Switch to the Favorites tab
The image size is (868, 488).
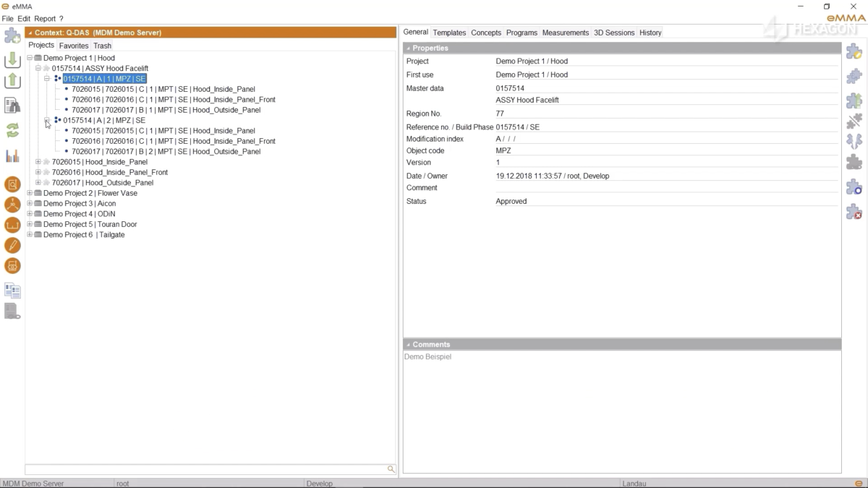click(74, 46)
